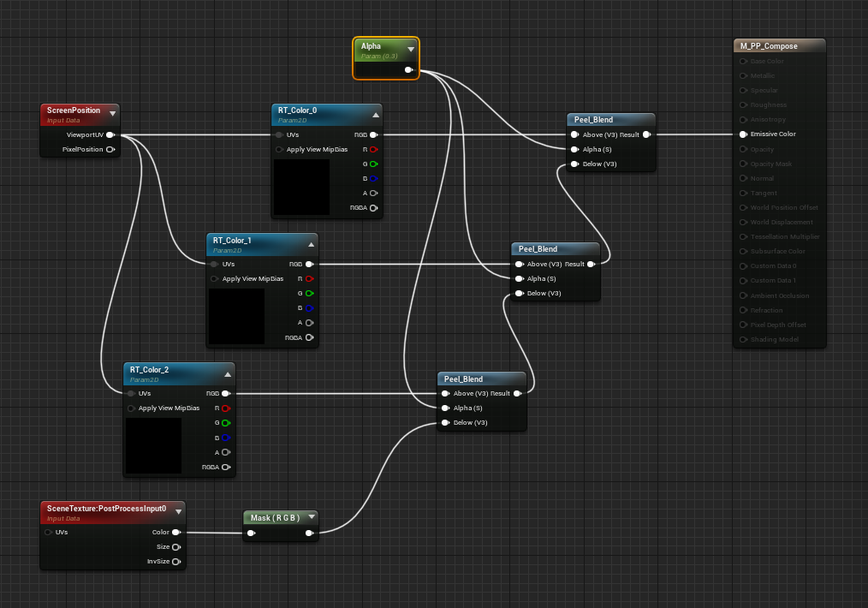This screenshot has width=868, height=608.
Task: Click Base Color pin on M_PP_Compose
Action: click(743, 61)
